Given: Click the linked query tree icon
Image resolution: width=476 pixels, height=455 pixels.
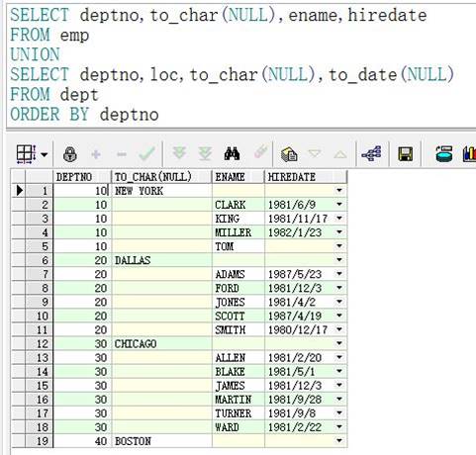Looking at the screenshot, I should click(x=371, y=153).
